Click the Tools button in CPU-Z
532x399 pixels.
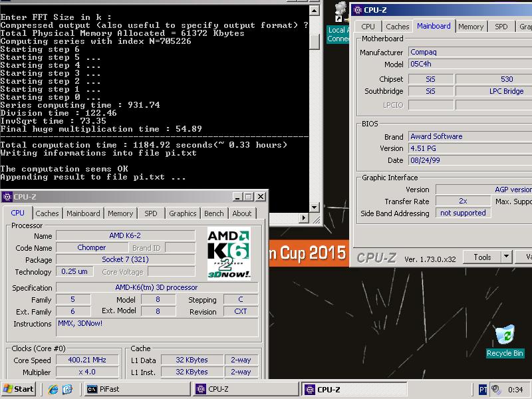pyautogui.click(x=482, y=257)
